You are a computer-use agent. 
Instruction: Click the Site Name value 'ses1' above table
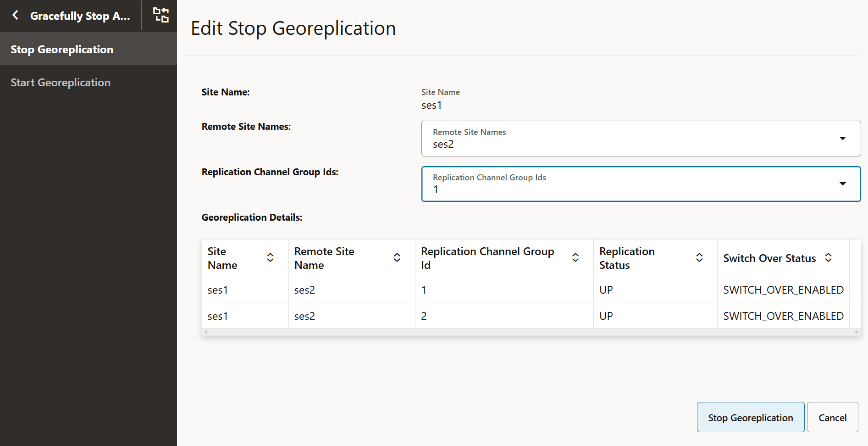click(x=431, y=106)
